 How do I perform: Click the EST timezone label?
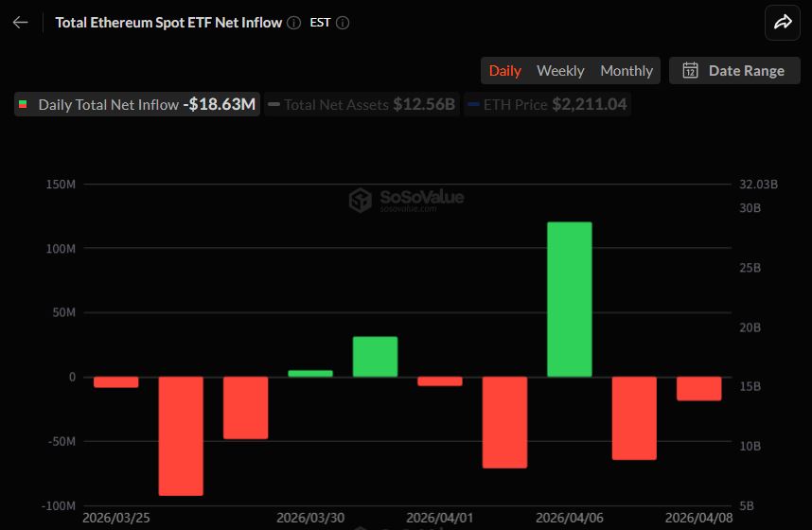tap(320, 23)
